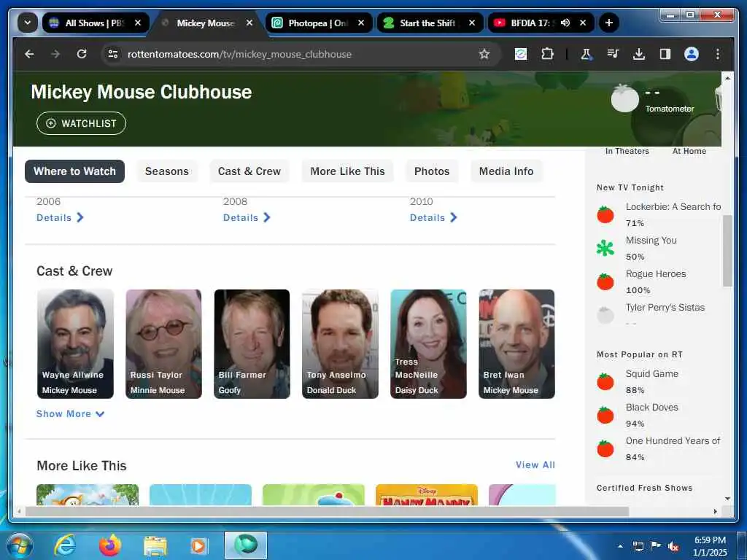Click the vertical page scrollbar thumb
This screenshot has height=560, width=747.
pyautogui.click(x=727, y=251)
